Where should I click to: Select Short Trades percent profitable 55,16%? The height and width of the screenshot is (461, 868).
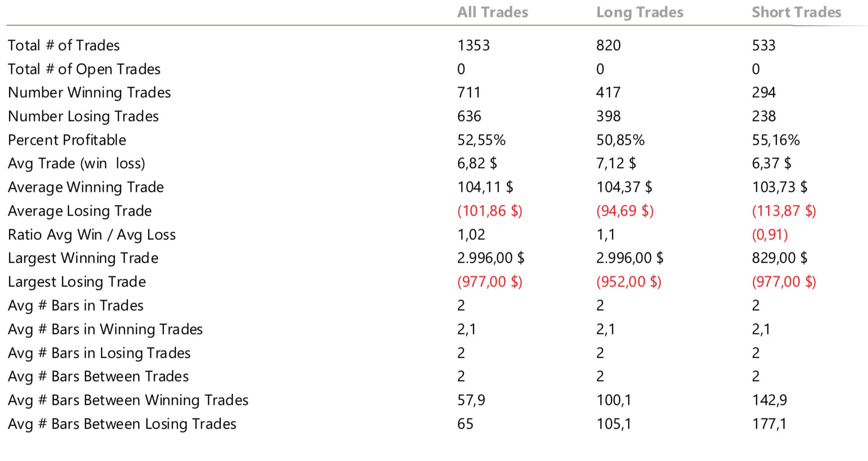[x=776, y=140]
